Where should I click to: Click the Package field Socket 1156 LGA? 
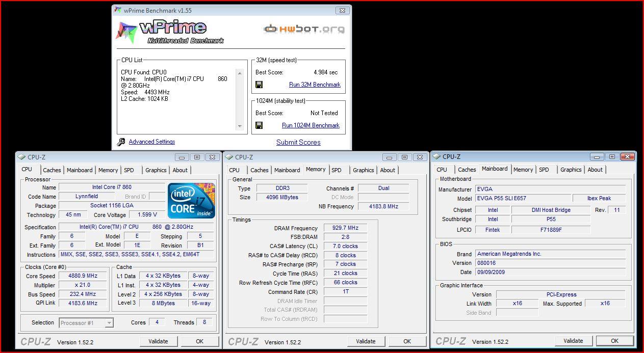click(x=112, y=206)
